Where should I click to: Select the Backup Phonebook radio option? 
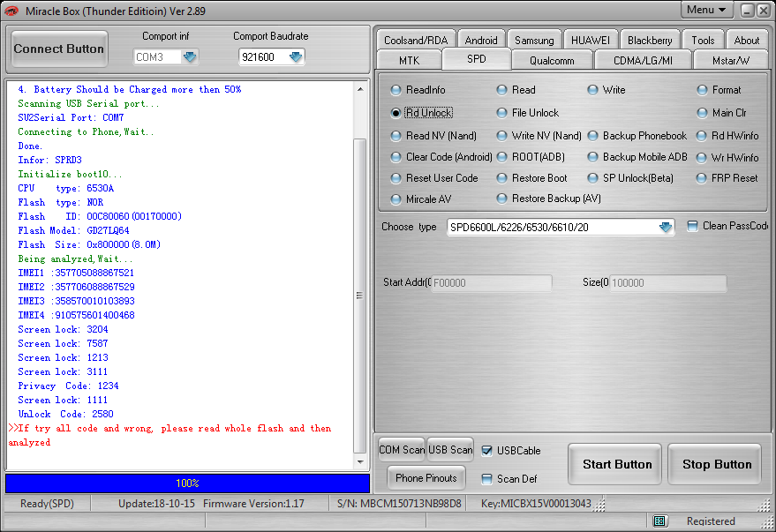click(x=592, y=136)
